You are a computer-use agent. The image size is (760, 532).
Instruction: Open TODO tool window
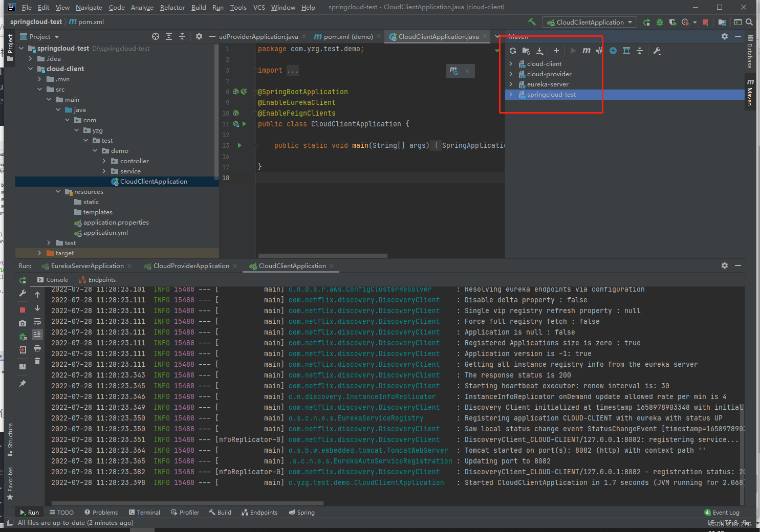61,512
